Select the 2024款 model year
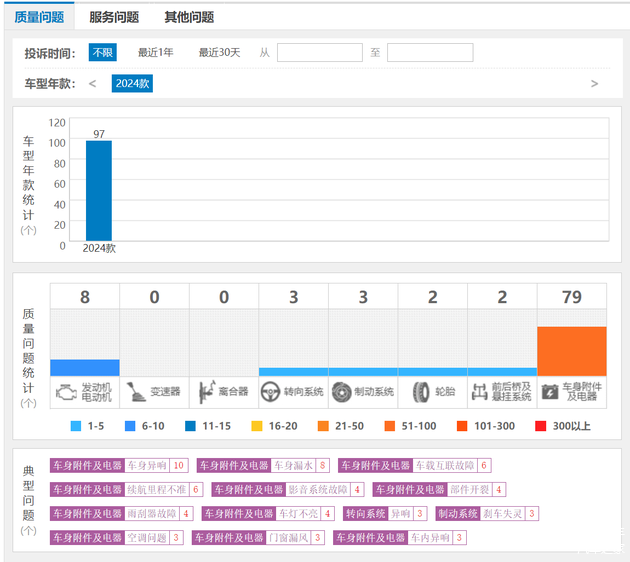 point(132,84)
